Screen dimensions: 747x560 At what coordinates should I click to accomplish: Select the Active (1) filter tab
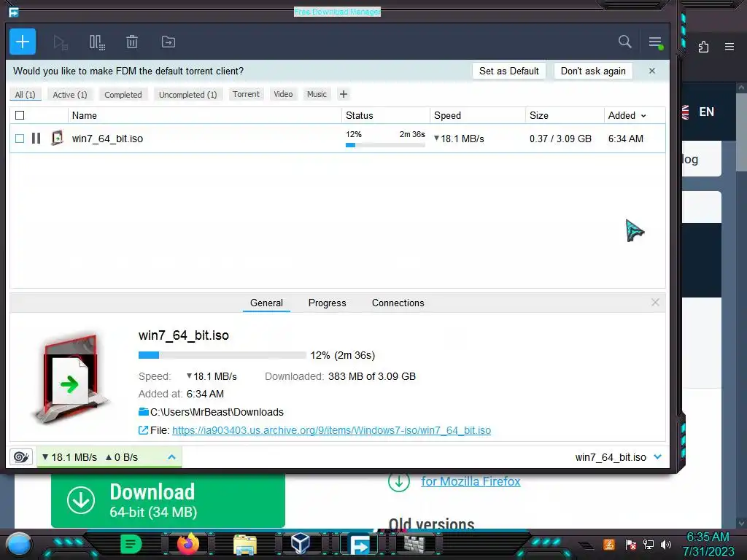70,94
